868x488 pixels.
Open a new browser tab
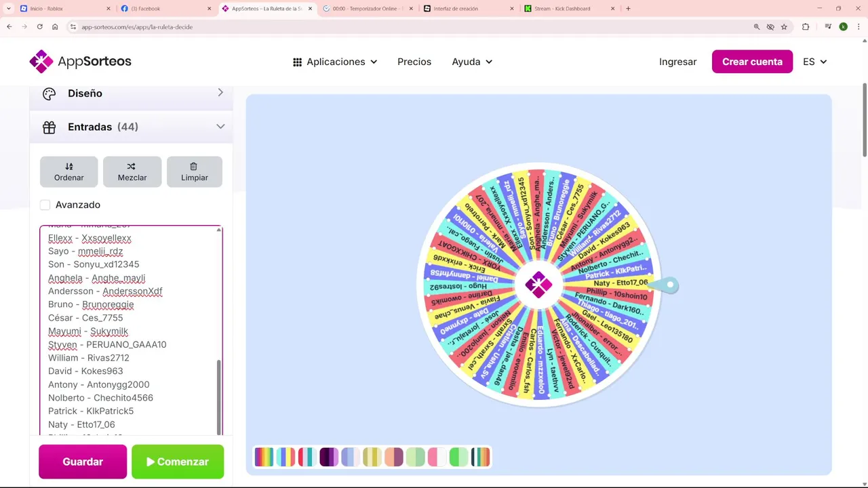click(628, 9)
